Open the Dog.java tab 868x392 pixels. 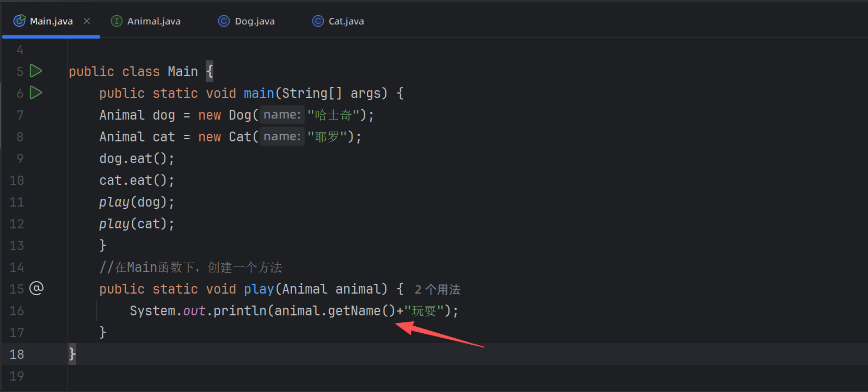pos(254,21)
